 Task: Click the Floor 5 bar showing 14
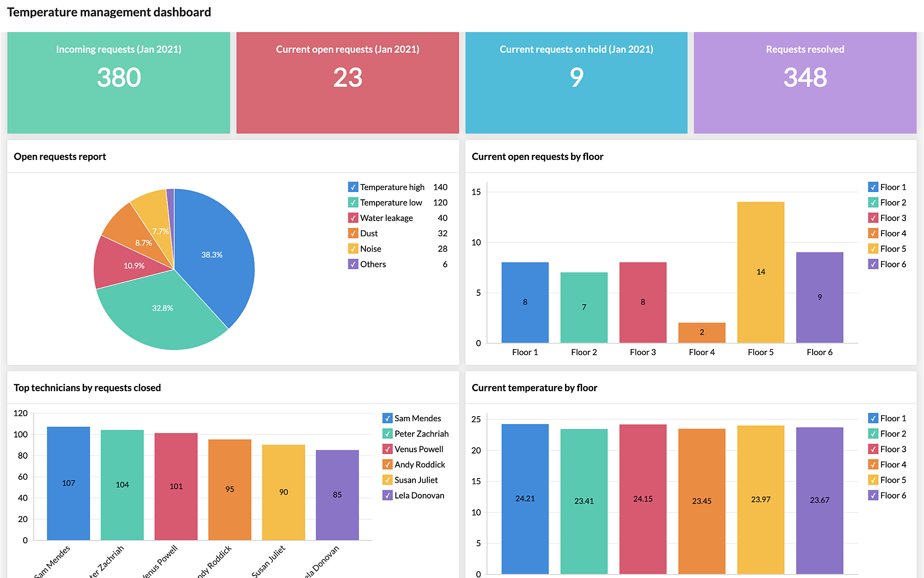click(760, 272)
